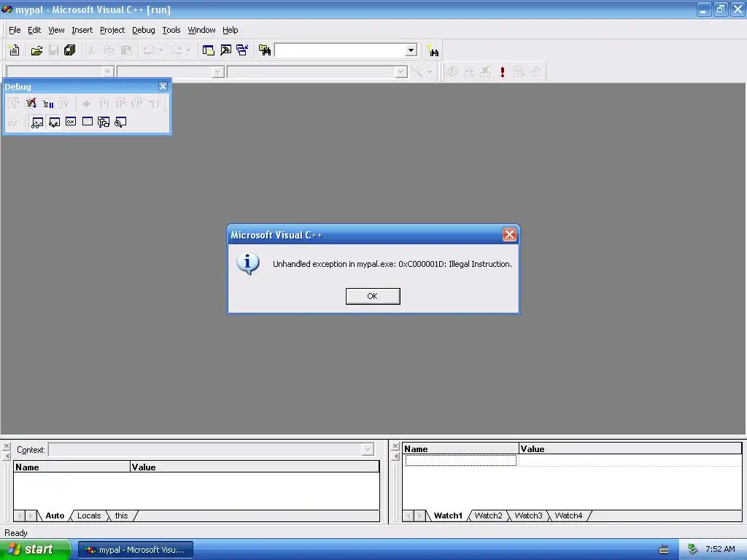Click the Stop Build icon

(485, 72)
